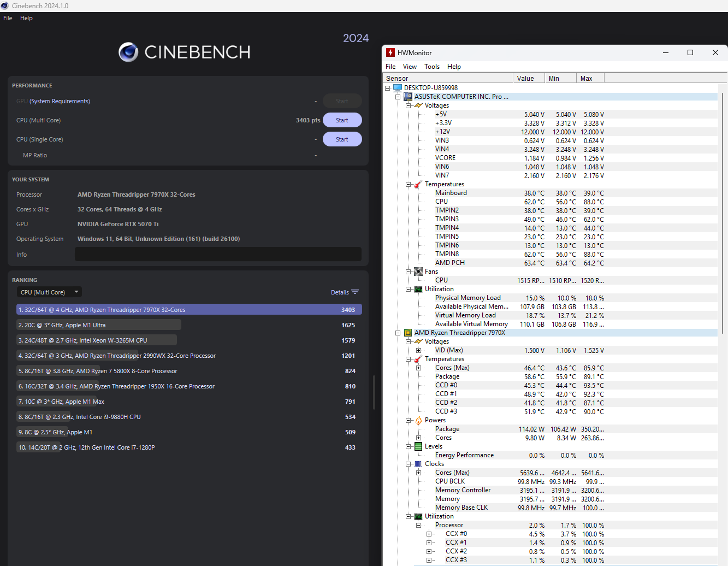Click the flame icon next to Powers
This screenshot has width=728, height=566.
418,420
